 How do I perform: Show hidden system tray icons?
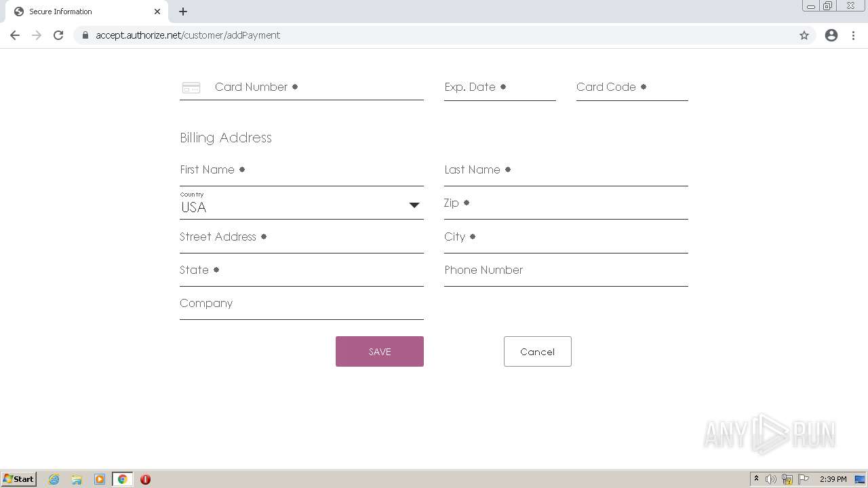pyautogui.click(x=756, y=479)
